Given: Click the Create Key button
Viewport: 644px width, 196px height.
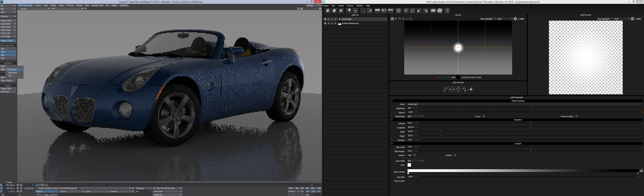Looking at the screenshot, I should click(x=167, y=192).
